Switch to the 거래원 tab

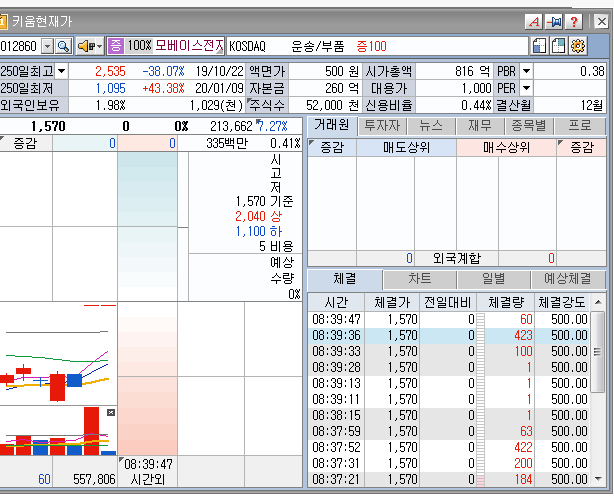coord(332,126)
